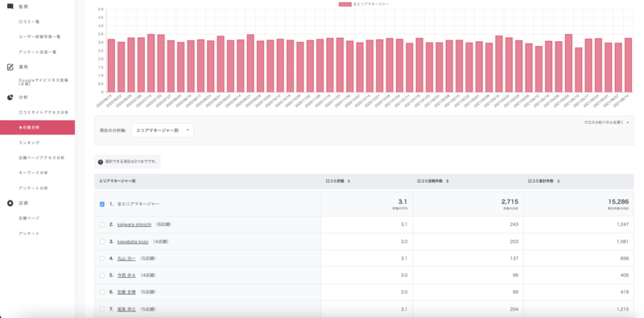Check the row 7 尾高 checkbox
This screenshot has height=318, width=644.
coord(102,309)
